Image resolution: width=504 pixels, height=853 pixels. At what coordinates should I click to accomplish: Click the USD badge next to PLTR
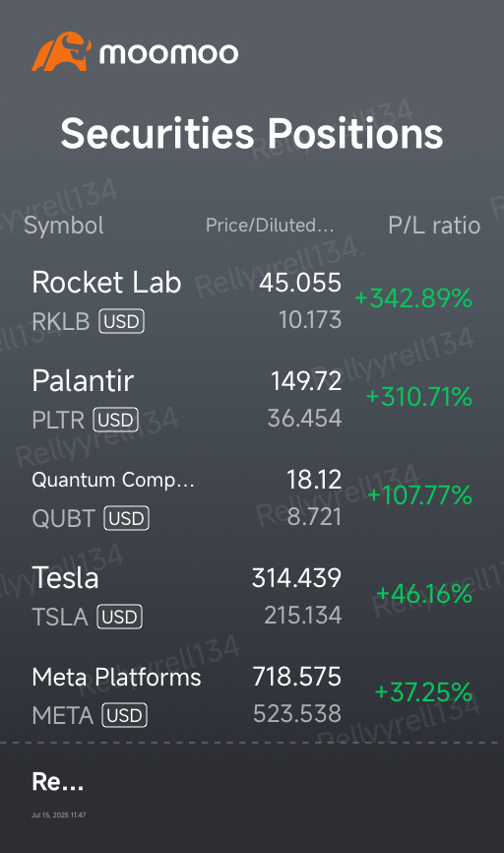(x=116, y=420)
